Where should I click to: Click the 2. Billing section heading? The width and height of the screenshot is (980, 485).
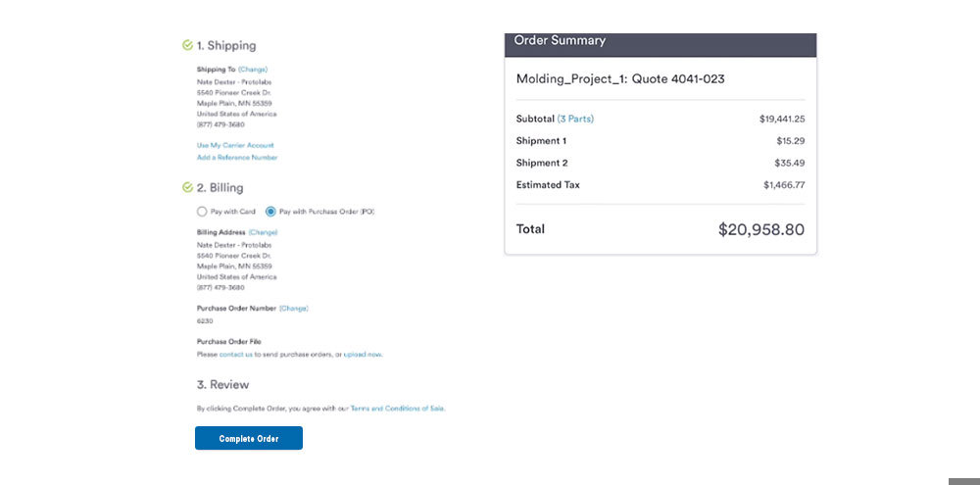click(220, 187)
